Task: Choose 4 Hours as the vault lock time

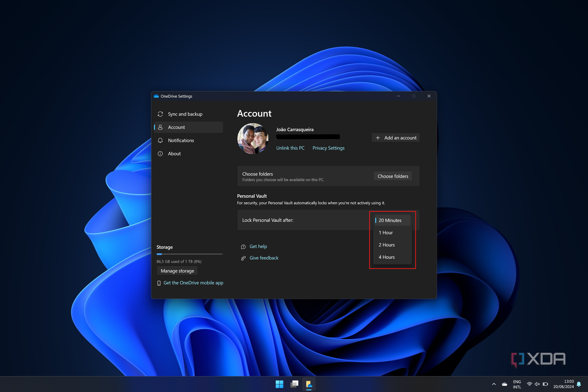Action: [x=386, y=257]
